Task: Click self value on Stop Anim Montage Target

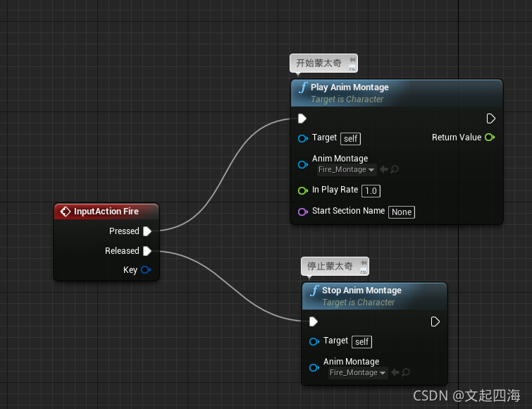Action: click(361, 342)
